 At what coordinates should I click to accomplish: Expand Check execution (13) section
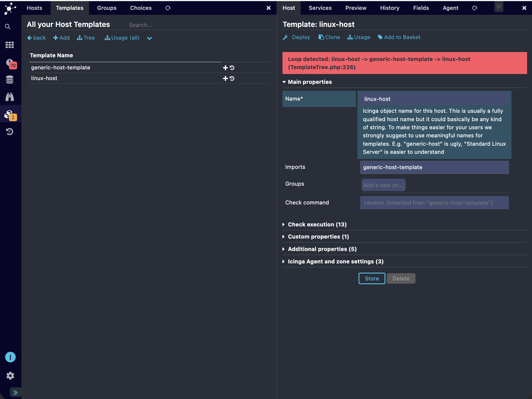coord(317,225)
